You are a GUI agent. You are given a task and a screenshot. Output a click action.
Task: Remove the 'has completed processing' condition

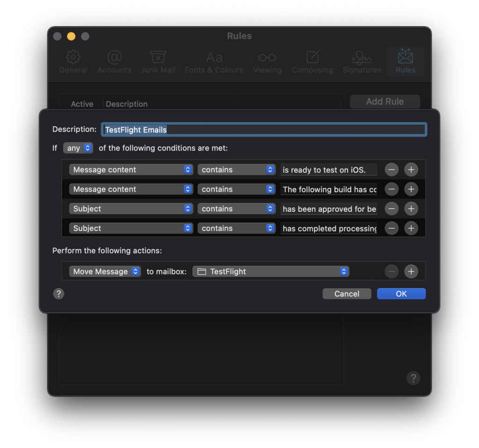click(x=392, y=229)
